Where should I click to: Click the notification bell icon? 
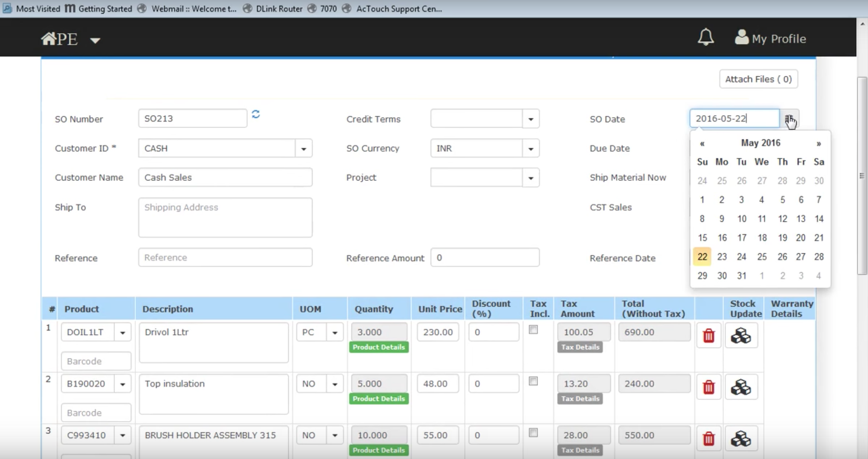(705, 37)
